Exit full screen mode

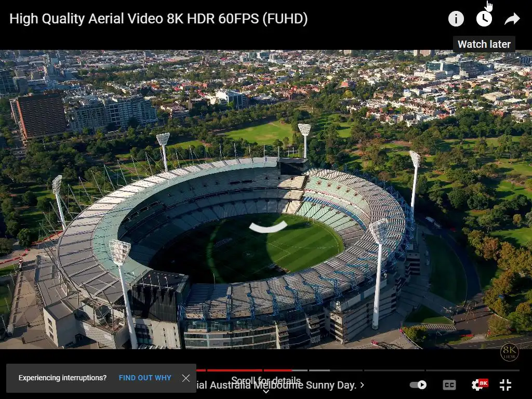coord(506,385)
